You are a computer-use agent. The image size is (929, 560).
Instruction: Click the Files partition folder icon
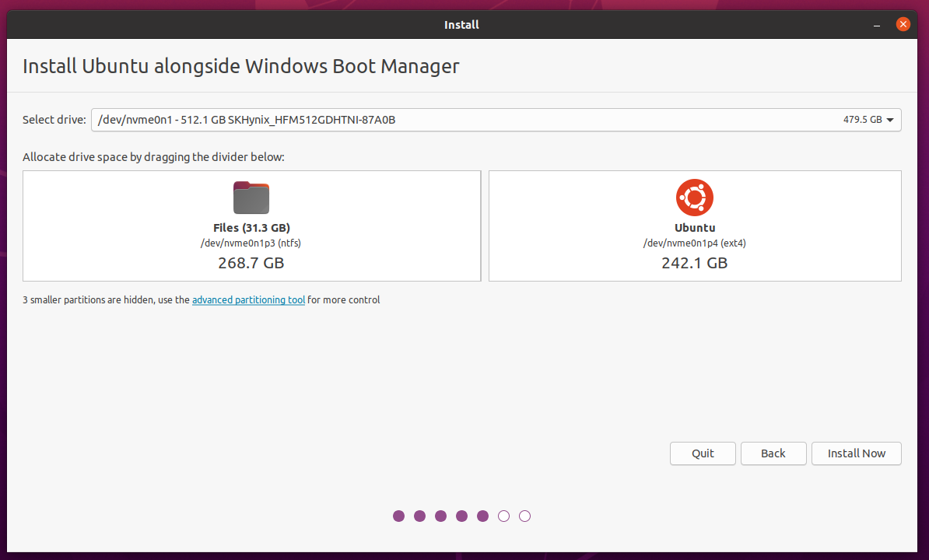(251, 198)
